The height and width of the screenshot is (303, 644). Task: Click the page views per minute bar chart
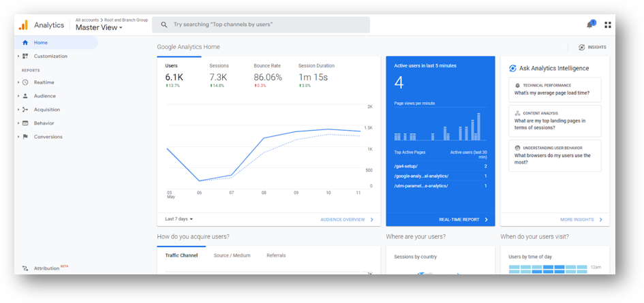(440, 125)
